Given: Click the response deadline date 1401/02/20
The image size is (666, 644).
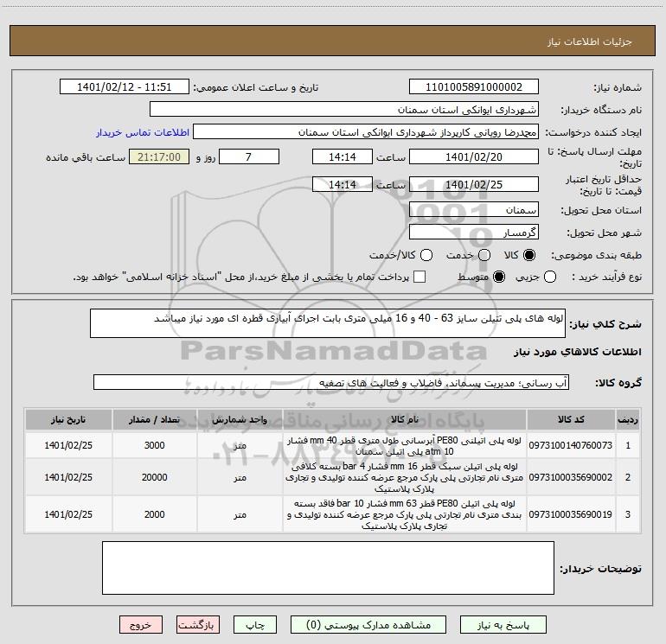Looking at the screenshot, I should pos(474,156).
